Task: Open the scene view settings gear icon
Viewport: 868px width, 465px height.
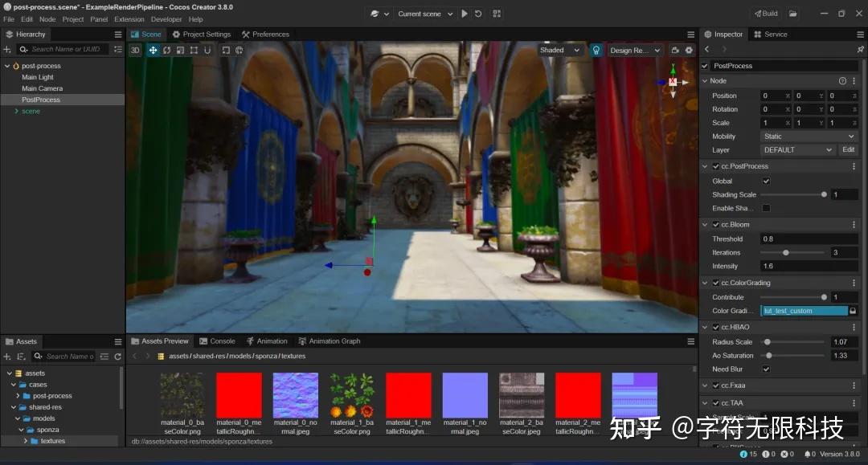Action: 690,50
